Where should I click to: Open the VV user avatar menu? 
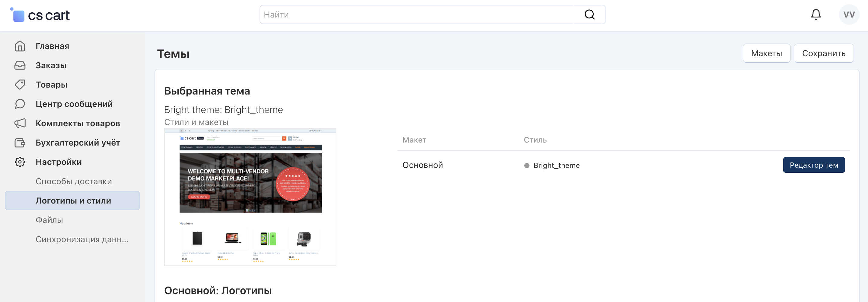tap(848, 14)
